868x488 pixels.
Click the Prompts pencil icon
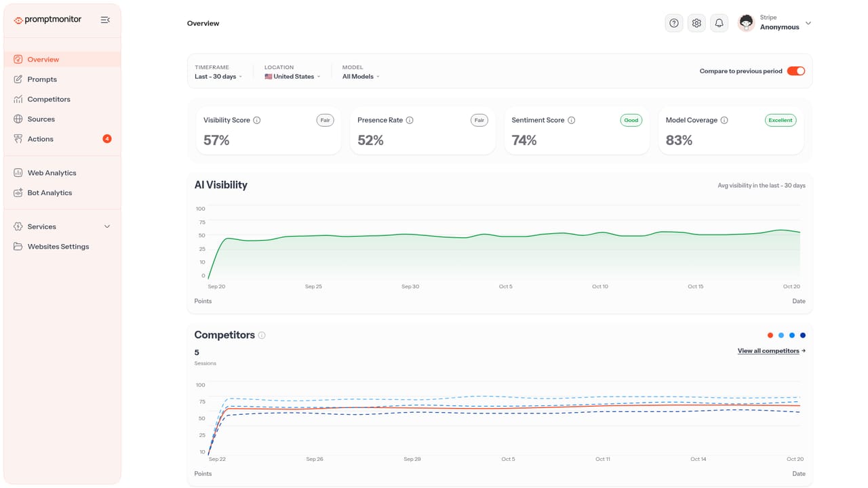click(18, 79)
